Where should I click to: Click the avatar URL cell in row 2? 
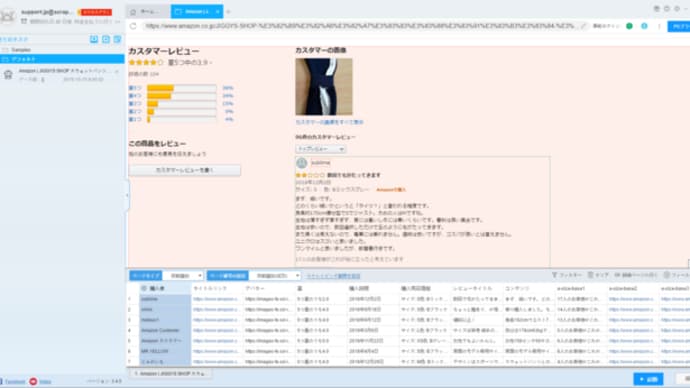click(x=269, y=310)
